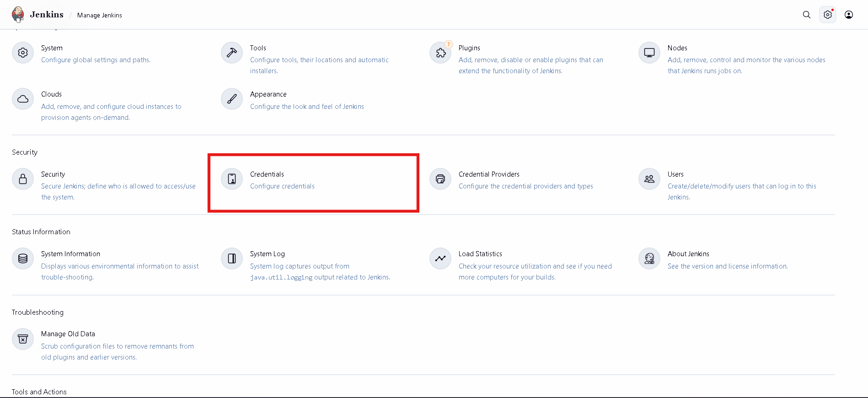Click the Plugins puzzle piece icon

coord(440,53)
